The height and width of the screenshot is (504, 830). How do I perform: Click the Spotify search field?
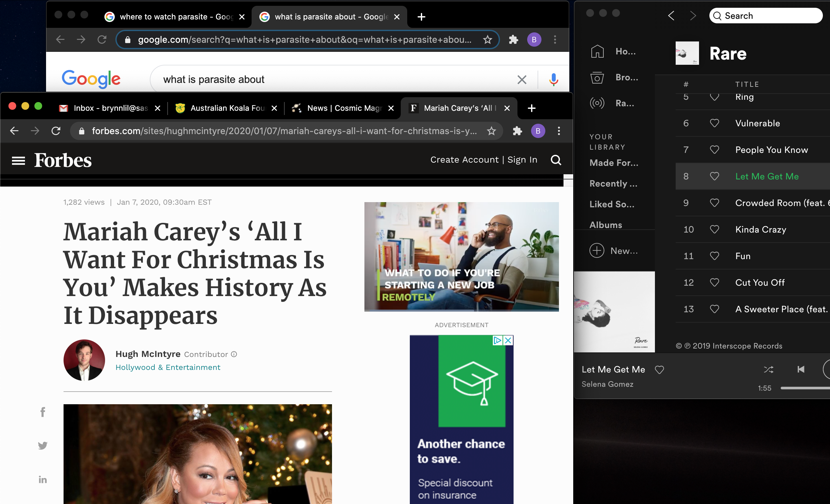pos(766,16)
